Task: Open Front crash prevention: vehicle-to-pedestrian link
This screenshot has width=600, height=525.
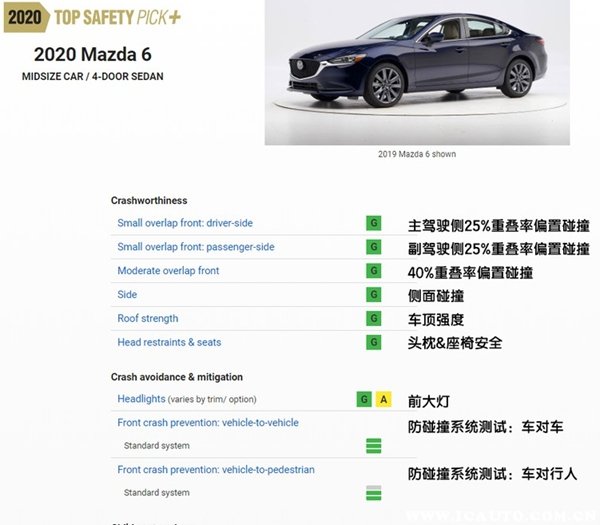Action: point(215,470)
